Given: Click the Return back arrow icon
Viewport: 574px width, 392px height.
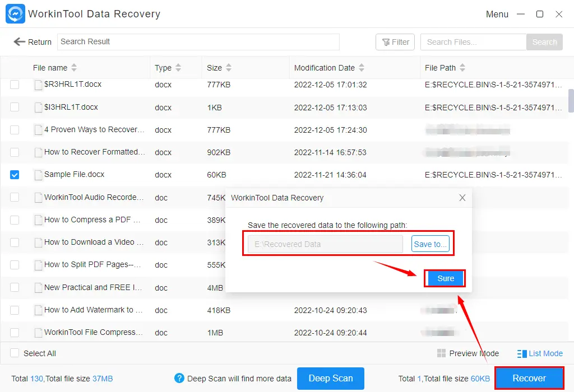Looking at the screenshot, I should click(x=19, y=41).
